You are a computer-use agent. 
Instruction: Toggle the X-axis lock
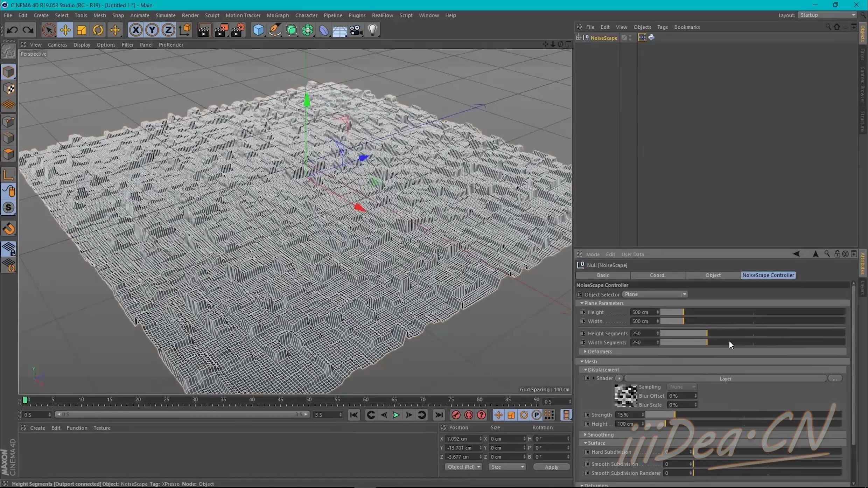point(135,30)
